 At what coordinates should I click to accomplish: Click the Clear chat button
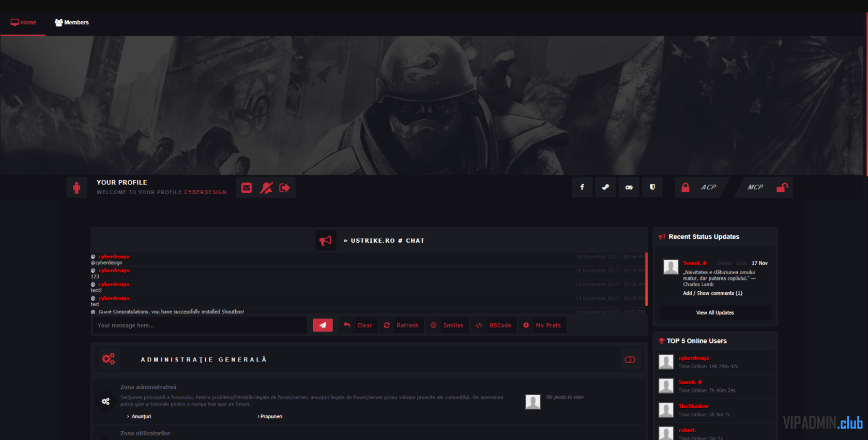pos(364,325)
